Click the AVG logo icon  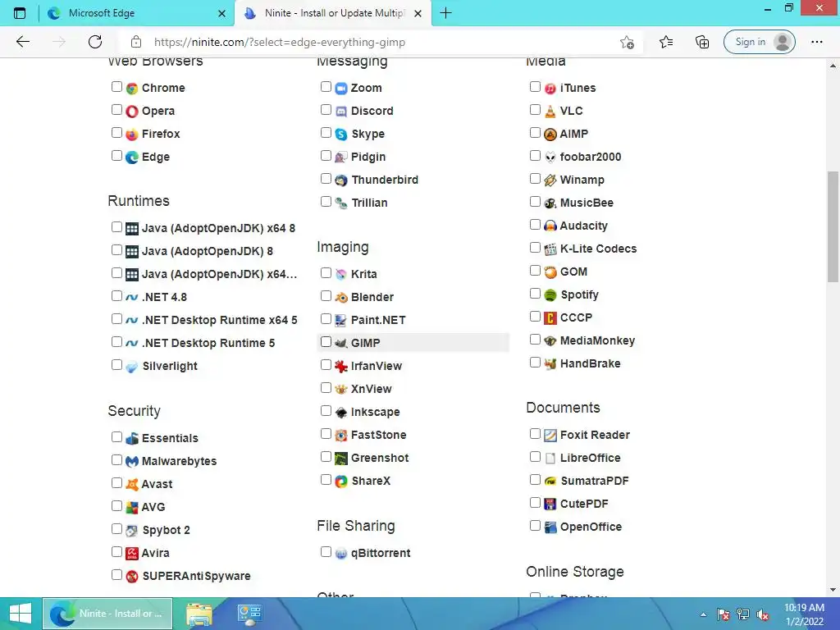132,507
